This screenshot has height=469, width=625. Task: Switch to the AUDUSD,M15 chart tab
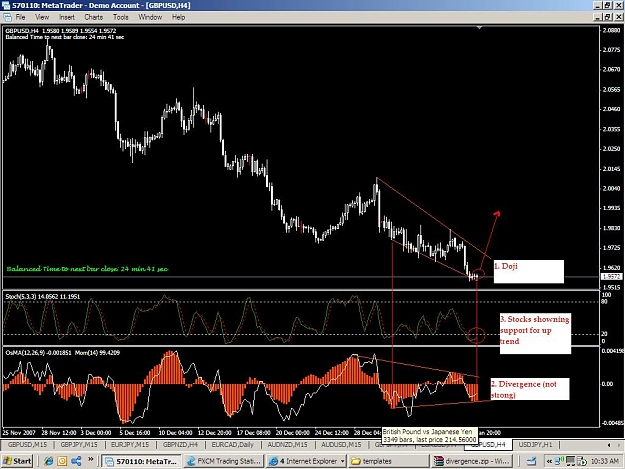click(341, 444)
